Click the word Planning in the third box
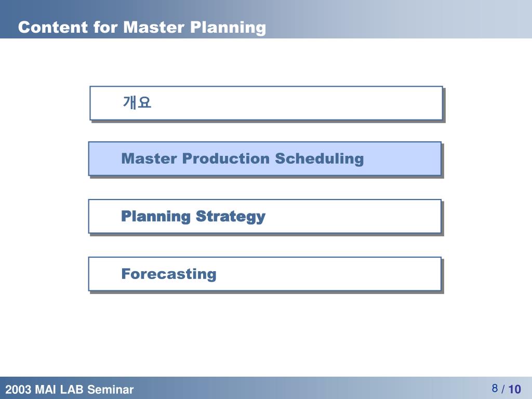 [156, 217]
